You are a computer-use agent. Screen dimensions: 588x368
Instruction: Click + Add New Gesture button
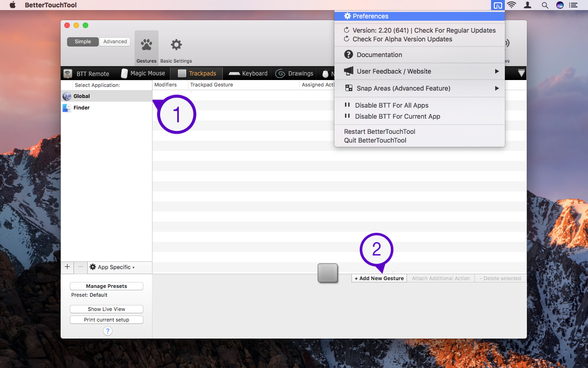(x=379, y=278)
